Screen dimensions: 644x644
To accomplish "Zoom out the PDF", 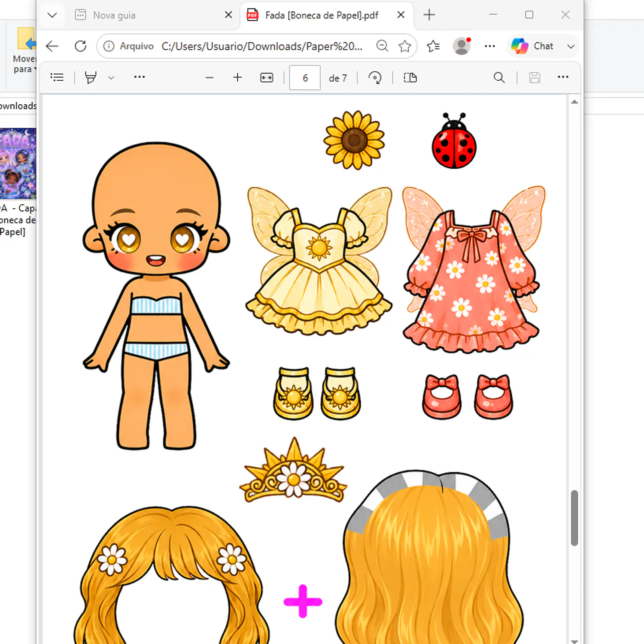I will tap(210, 78).
